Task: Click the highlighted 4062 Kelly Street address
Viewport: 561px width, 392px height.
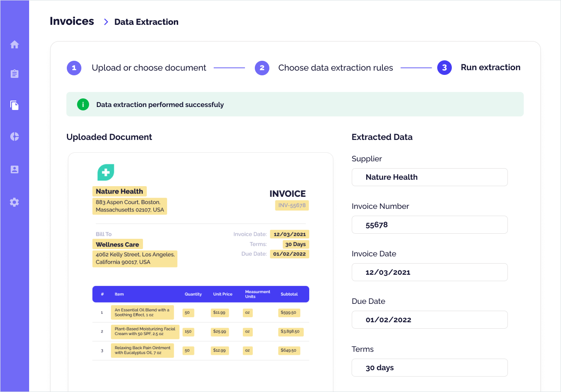Action: tap(135, 259)
